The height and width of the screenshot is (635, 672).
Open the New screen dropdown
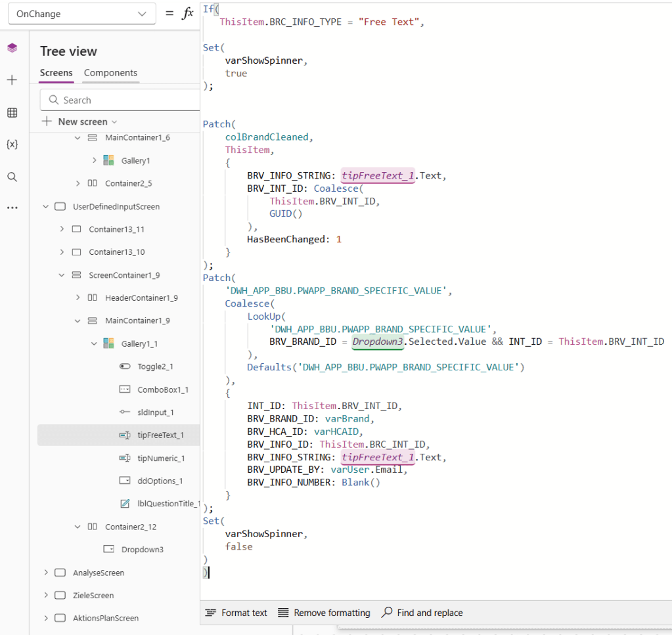click(79, 121)
